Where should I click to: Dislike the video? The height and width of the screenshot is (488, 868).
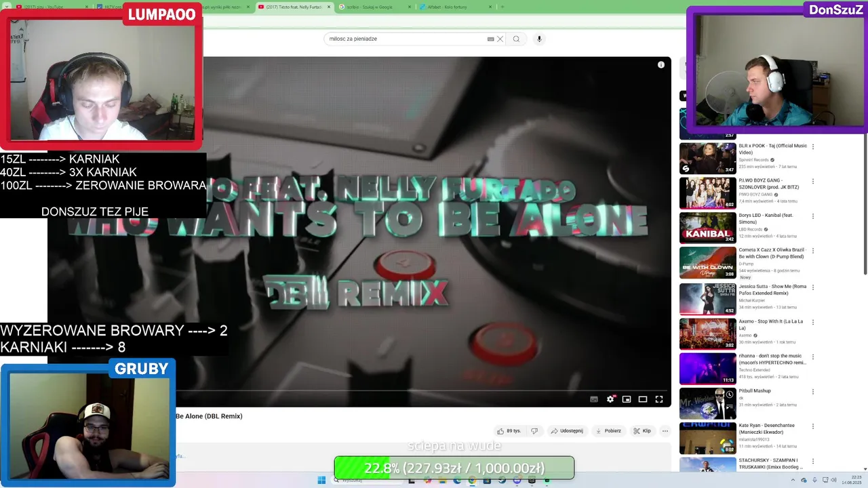pyautogui.click(x=534, y=431)
